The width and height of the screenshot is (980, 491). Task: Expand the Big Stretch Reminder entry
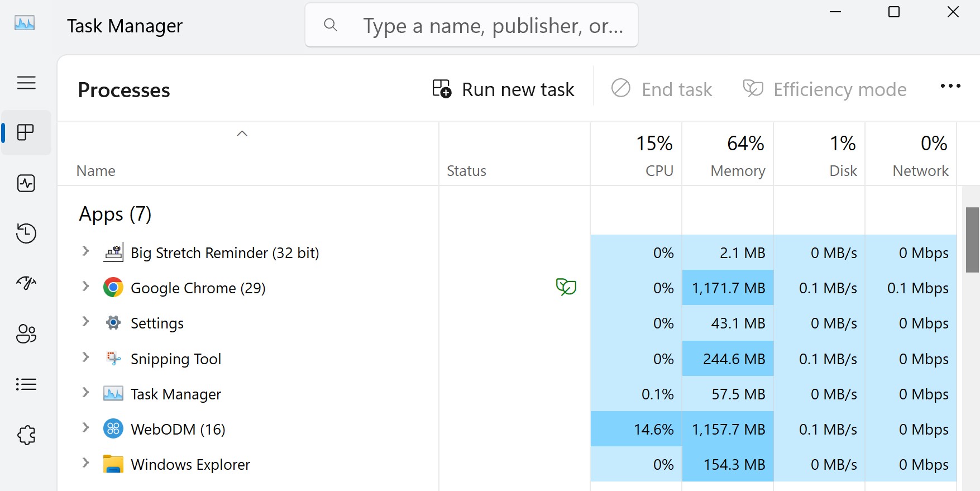[x=85, y=251]
